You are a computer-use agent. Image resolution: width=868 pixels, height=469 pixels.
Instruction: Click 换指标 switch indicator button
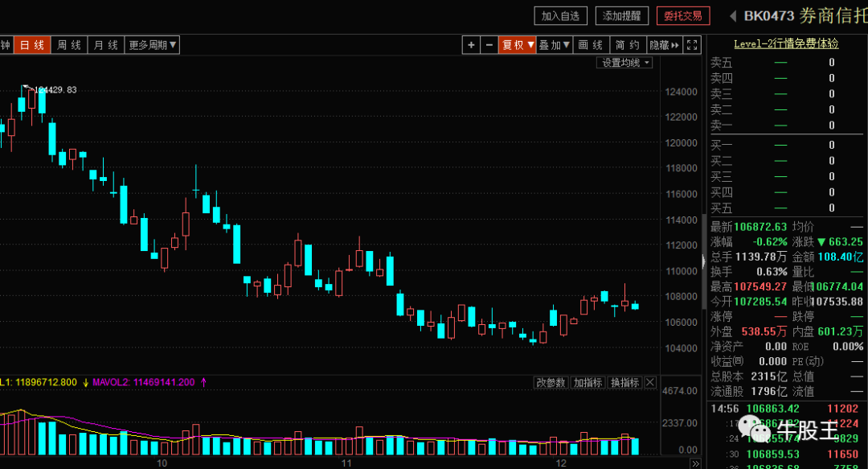coord(625,382)
